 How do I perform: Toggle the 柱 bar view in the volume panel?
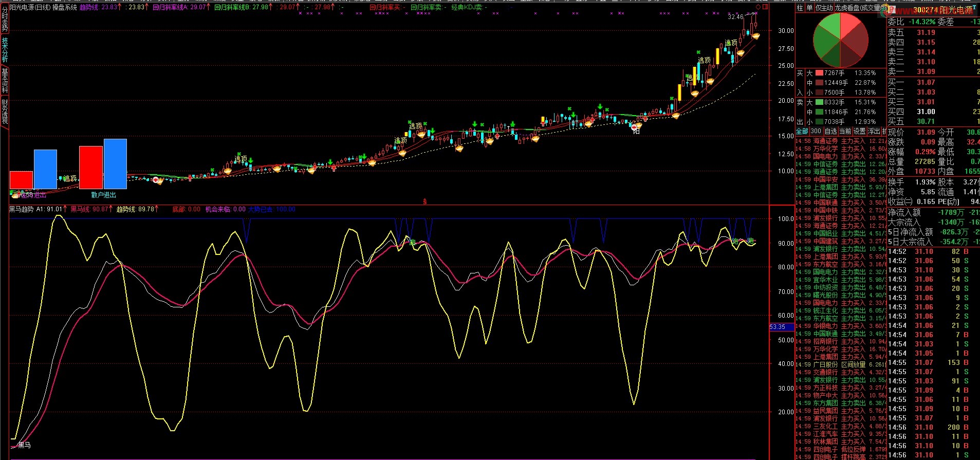coord(800,8)
